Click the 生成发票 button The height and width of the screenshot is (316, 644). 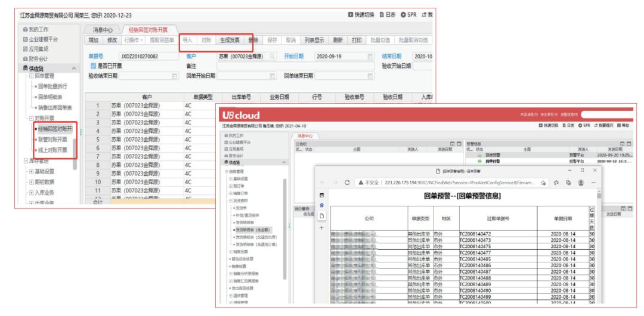[x=229, y=41]
